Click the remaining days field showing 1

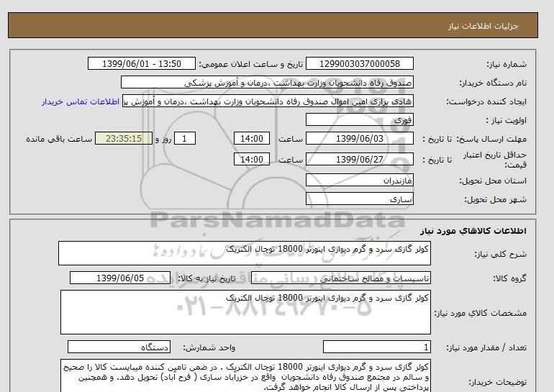(184, 138)
